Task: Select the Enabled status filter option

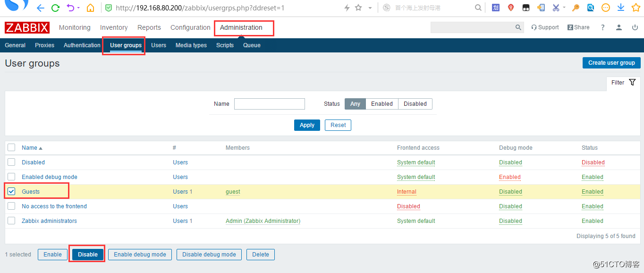Action: (x=381, y=103)
